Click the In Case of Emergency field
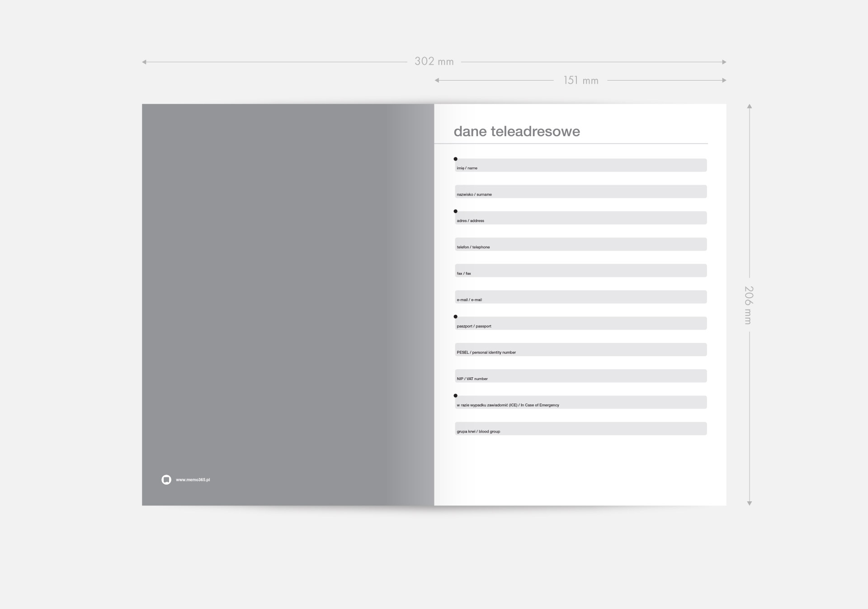The width and height of the screenshot is (868, 609). pos(581,402)
